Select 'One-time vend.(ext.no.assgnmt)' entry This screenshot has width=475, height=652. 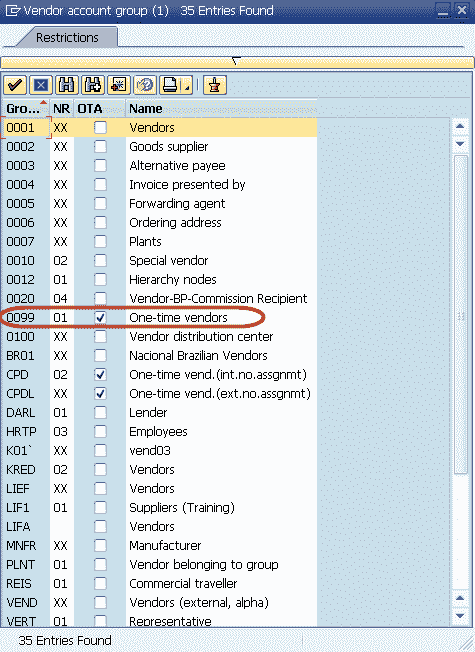(x=220, y=393)
